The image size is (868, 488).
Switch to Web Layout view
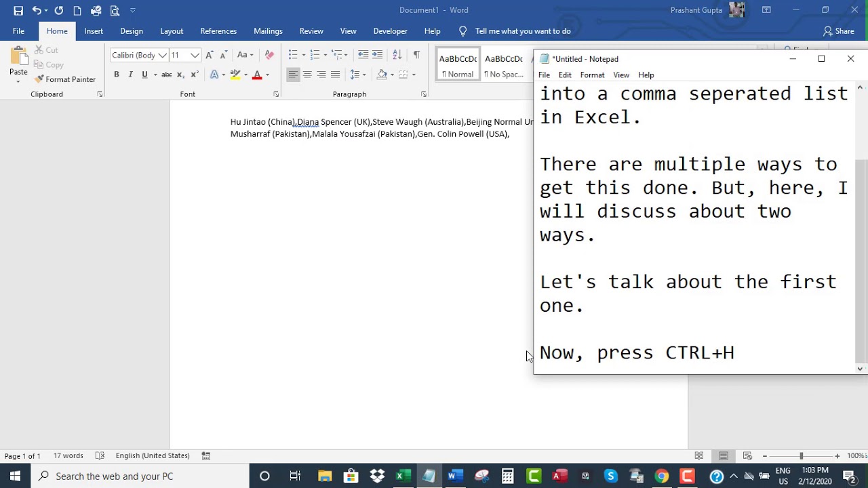(748, 456)
